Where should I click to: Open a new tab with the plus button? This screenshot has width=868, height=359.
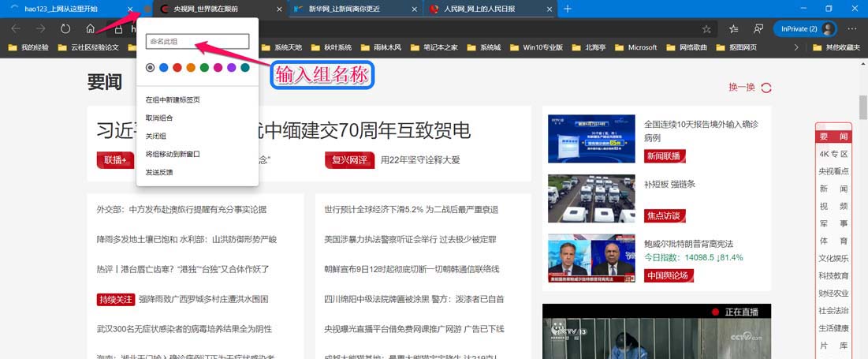(568, 9)
